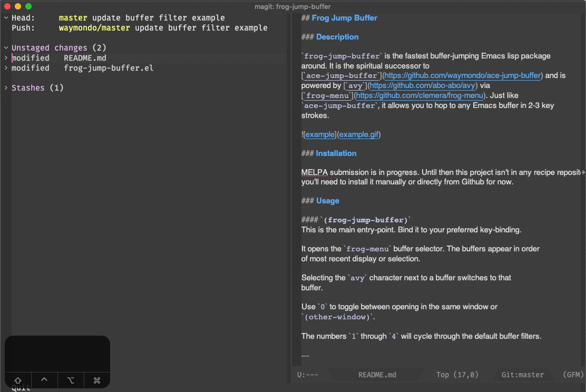Click the Stashes (1) heading

pyautogui.click(x=37, y=88)
